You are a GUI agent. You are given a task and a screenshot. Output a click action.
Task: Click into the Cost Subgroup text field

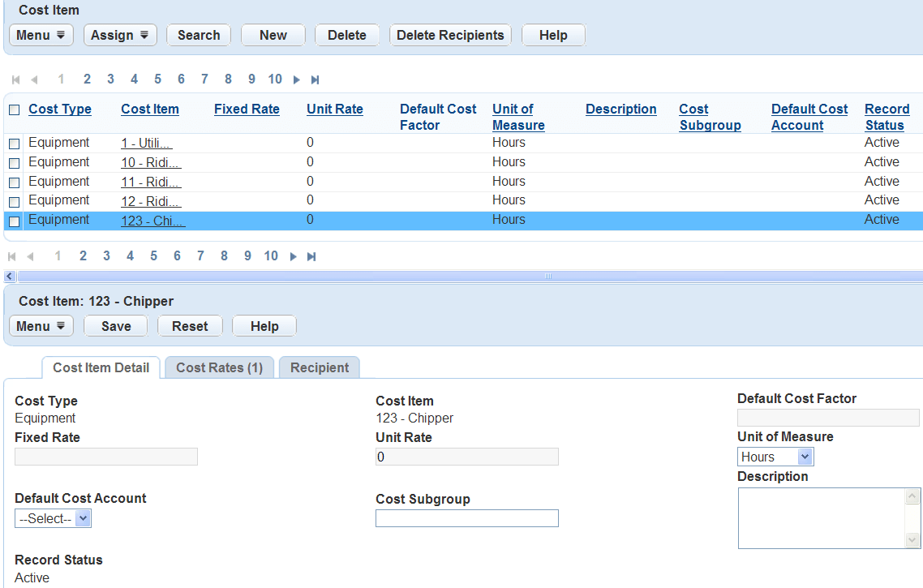(x=466, y=518)
